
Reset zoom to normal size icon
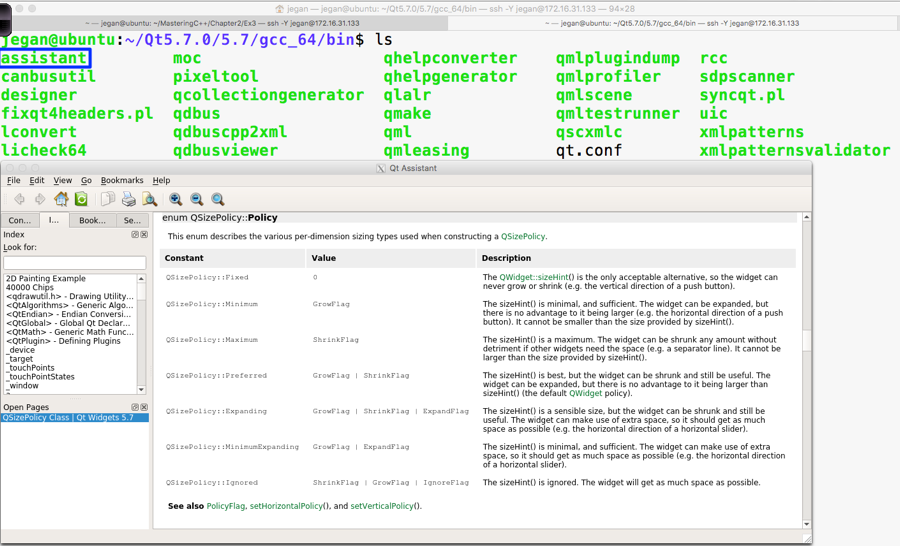217,199
